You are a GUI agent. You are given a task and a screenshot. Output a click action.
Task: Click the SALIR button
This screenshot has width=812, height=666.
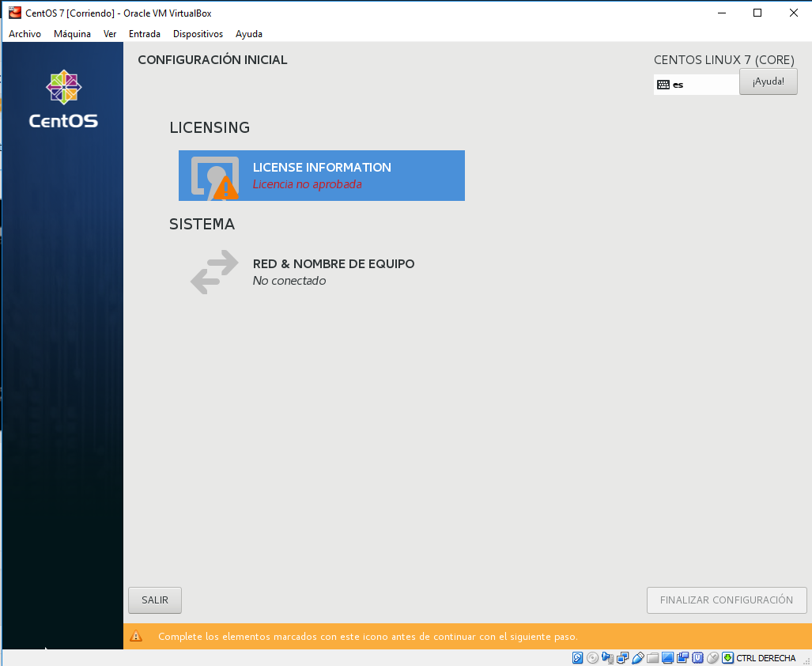click(155, 600)
